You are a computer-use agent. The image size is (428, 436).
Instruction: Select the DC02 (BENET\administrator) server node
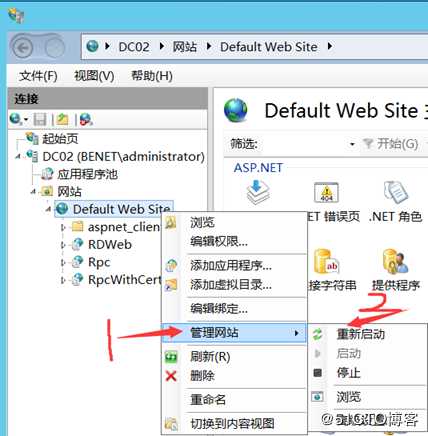123,156
